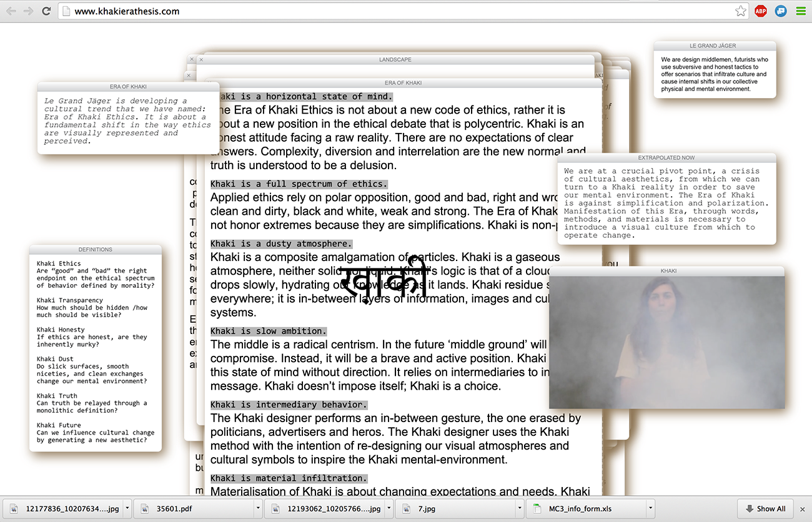This screenshot has width=812, height=522.
Task: Open dropdown arrow for MC3_info_form.xls download
Action: point(650,509)
